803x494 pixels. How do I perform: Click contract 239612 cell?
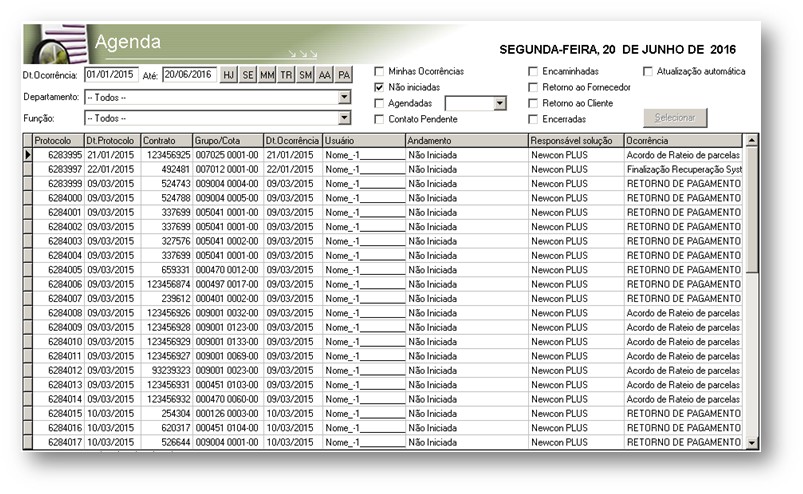click(167, 298)
